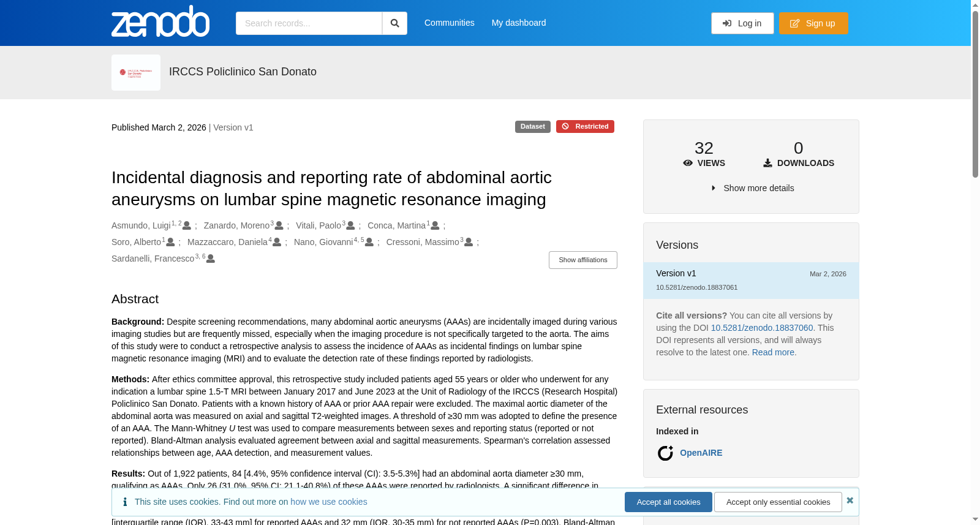Open the how we use cookies link
This screenshot has height=525, width=980.
[329, 502]
